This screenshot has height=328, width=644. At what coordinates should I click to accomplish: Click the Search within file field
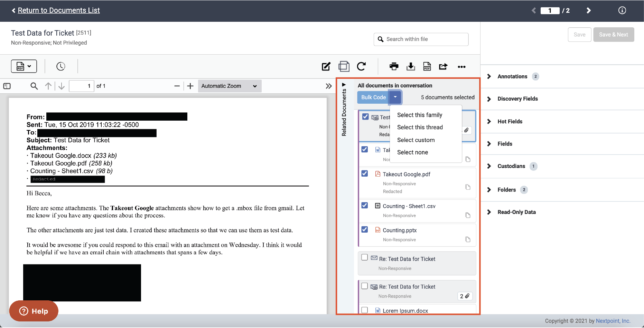[x=421, y=39]
